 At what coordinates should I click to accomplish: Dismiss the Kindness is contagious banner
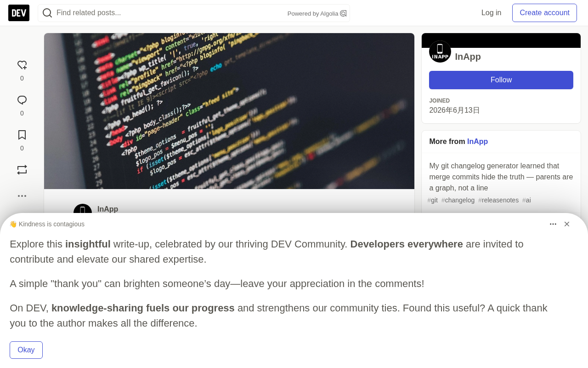[567, 224]
